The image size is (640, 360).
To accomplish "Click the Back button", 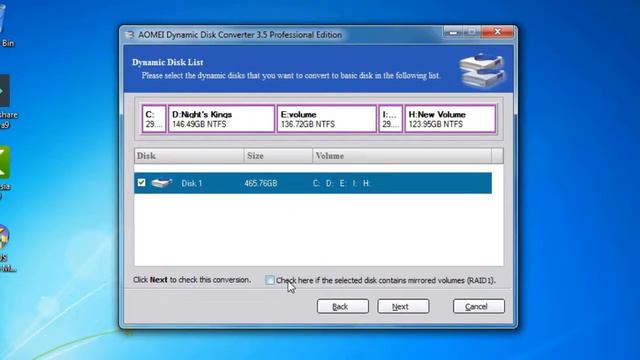I will coord(343,307).
